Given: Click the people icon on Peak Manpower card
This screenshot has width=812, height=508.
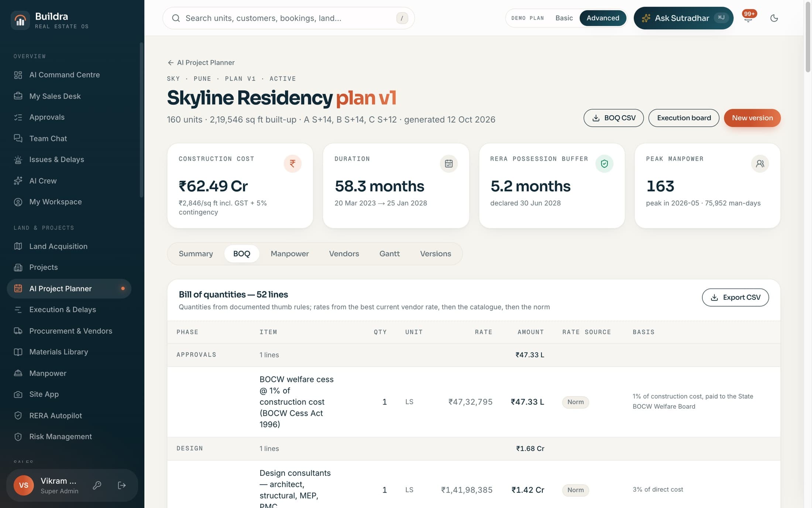Looking at the screenshot, I should coord(760,163).
